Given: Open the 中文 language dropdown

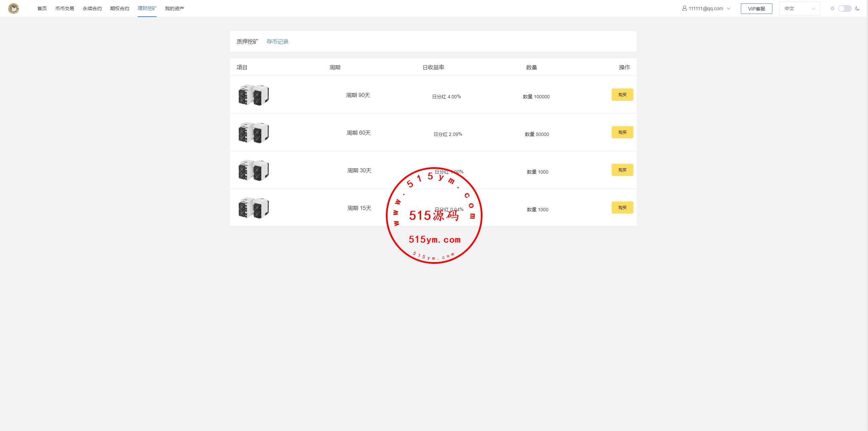Looking at the screenshot, I should click(799, 8).
